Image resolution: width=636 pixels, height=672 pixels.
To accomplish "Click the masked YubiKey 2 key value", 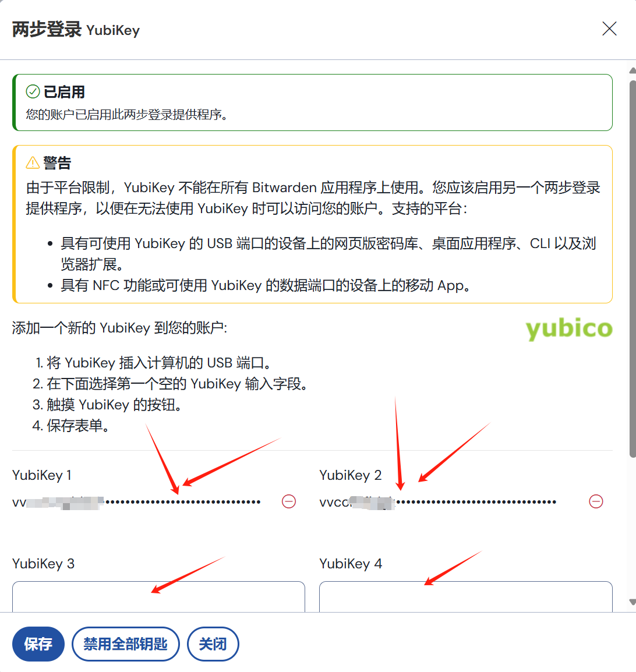I will pyautogui.click(x=437, y=502).
